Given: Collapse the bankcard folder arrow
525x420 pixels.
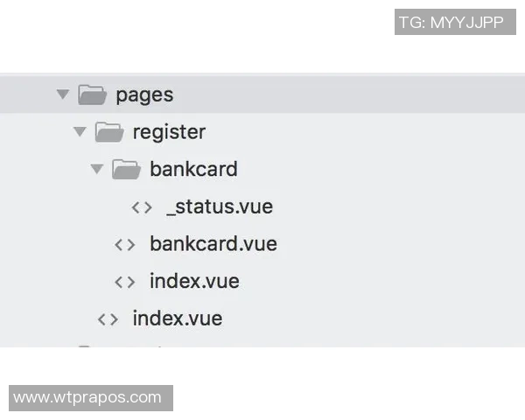Looking at the screenshot, I should pyautogui.click(x=97, y=169).
